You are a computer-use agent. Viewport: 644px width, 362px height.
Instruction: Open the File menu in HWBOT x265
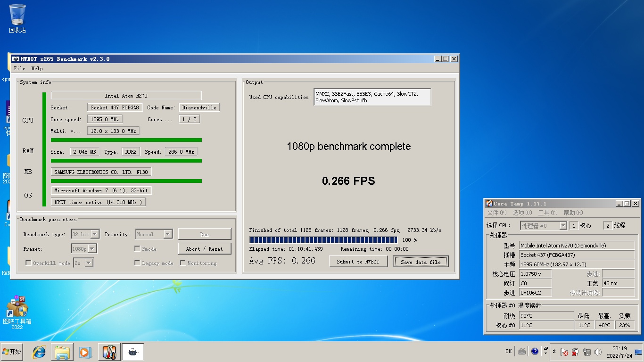point(20,68)
